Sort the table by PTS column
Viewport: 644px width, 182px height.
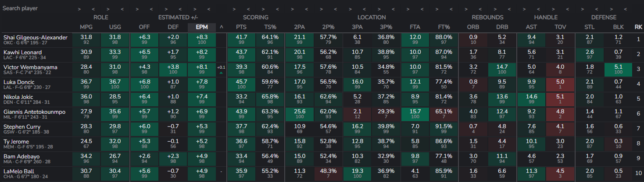[241, 27]
